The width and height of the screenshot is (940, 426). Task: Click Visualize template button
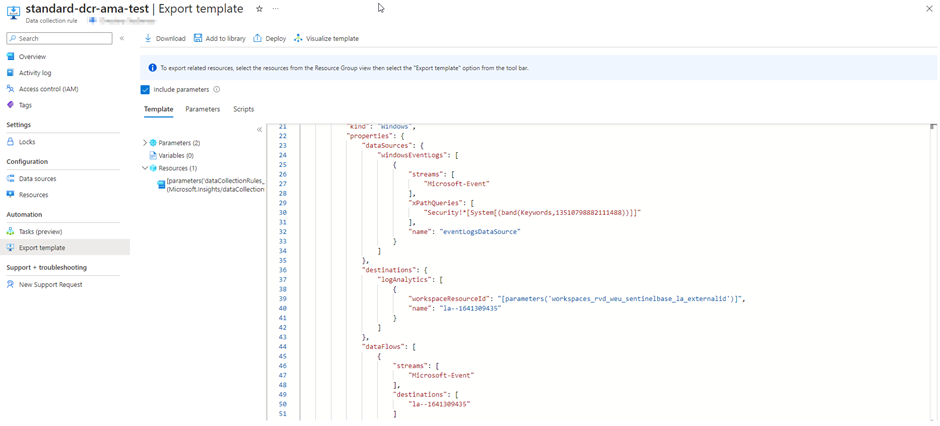click(326, 38)
